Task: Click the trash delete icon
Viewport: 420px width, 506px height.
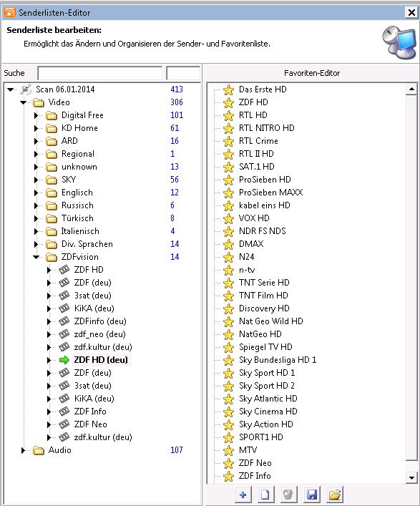Action: tap(288, 494)
